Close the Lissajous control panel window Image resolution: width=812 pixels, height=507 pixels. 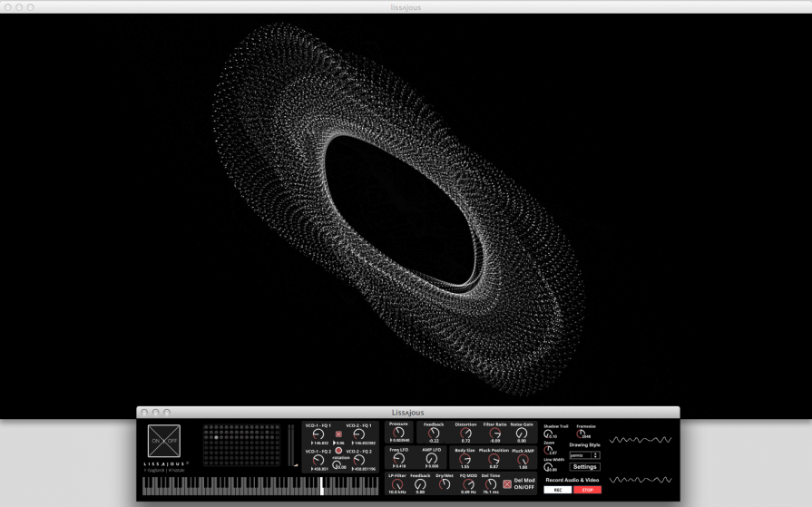(x=144, y=413)
